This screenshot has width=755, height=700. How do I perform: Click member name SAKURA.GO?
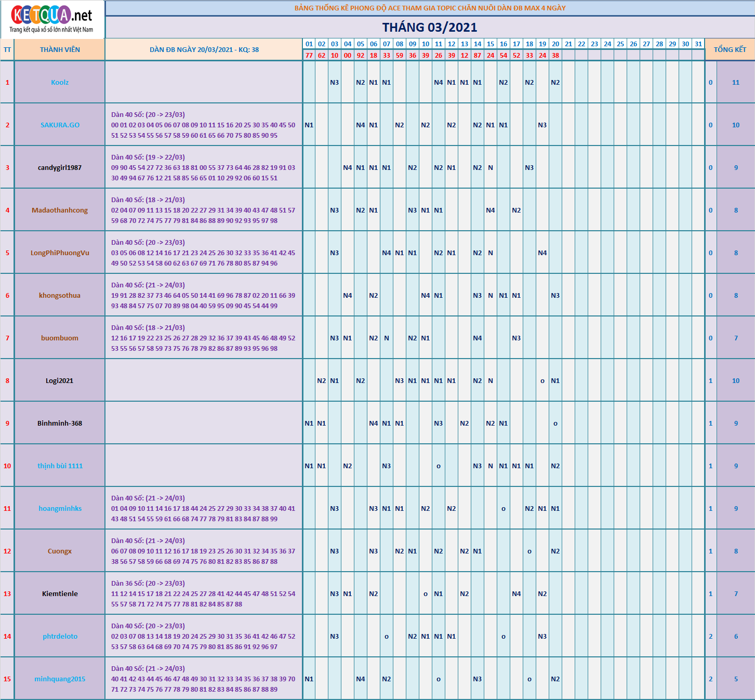tap(60, 125)
